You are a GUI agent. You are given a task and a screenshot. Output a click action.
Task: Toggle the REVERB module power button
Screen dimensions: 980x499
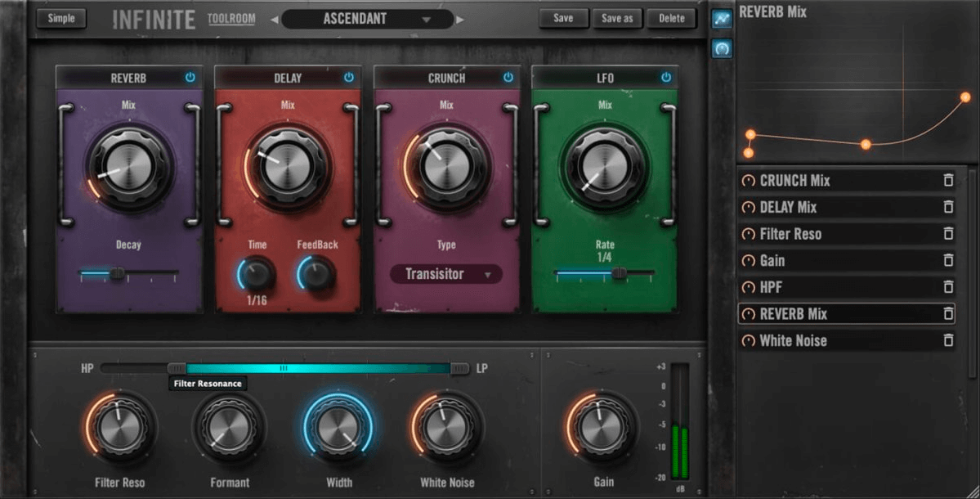(x=190, y=78)
